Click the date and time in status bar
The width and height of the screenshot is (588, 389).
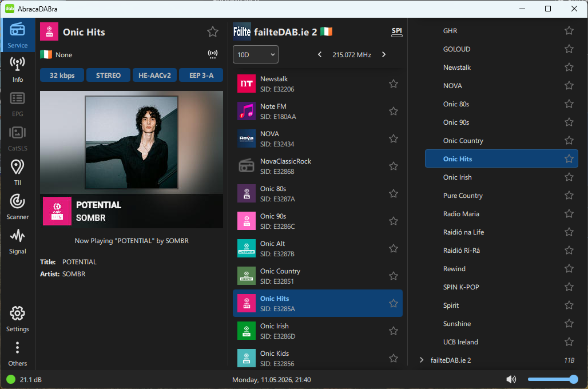272,380
